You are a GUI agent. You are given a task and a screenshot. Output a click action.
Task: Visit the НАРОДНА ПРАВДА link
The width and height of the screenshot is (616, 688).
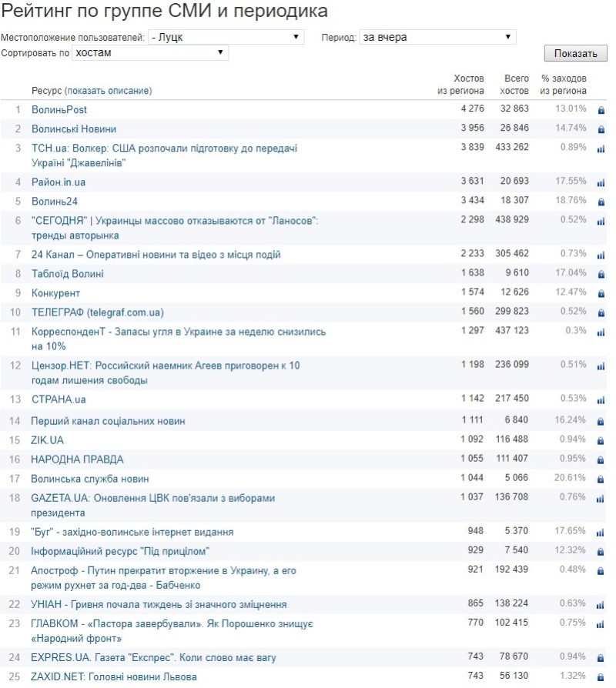pos(77,459)
